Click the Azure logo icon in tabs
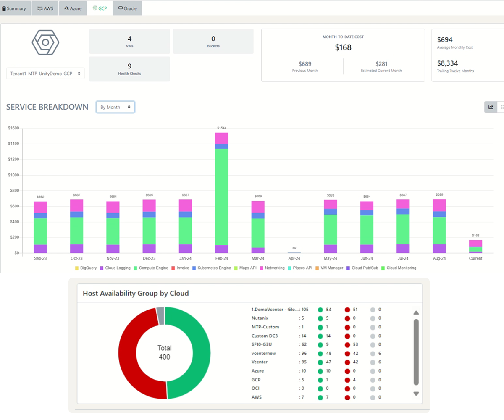The height and width of the screenshot is (420, 504). (67, 8)
